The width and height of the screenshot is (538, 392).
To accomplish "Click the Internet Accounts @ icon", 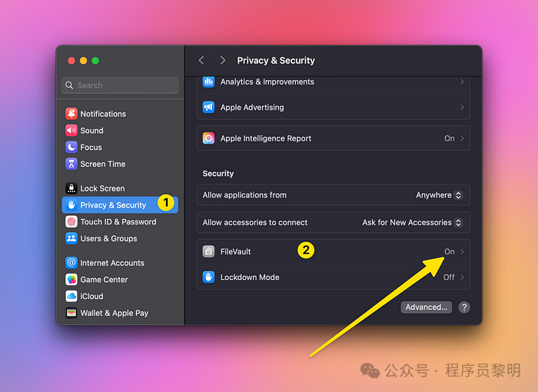I will tap(71, 263).
